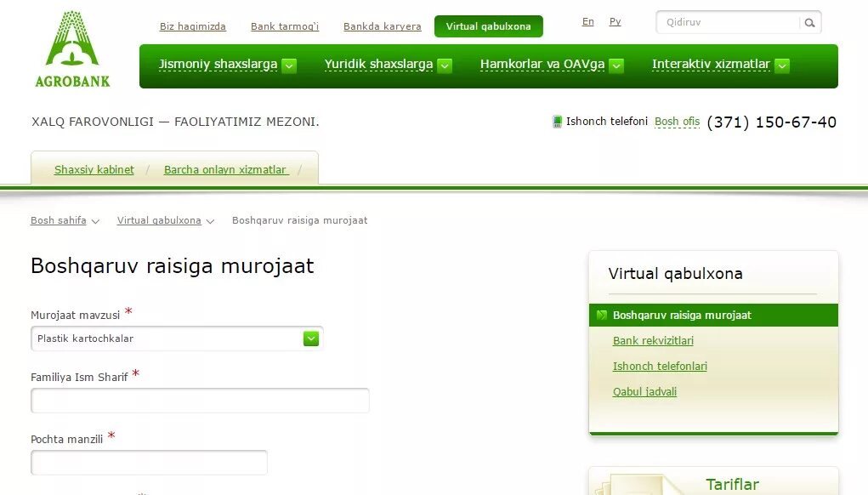Expand the Yuridik shaxslarga dropdown arrow
The image size is (868, 495).
445,65
